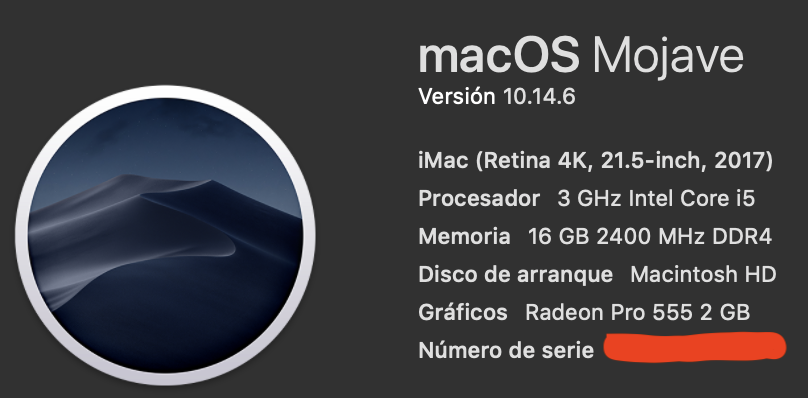Viewport: 808px width, 398px height.
Task: Click the Disco de arranque label
Action: (516, 274)
